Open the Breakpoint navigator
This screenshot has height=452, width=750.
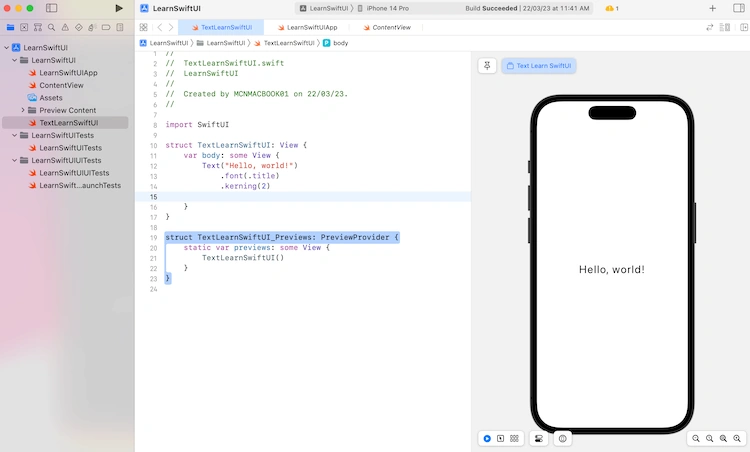(106, 27)
